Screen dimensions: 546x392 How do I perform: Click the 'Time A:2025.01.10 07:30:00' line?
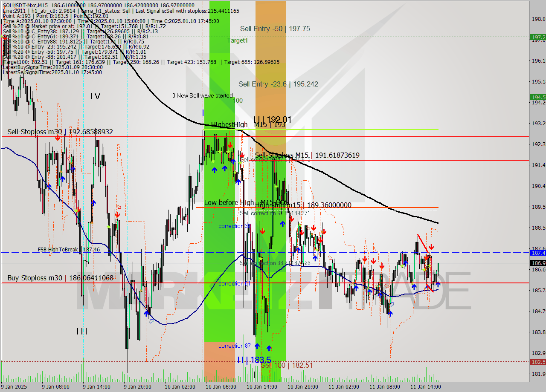[111, 21]
